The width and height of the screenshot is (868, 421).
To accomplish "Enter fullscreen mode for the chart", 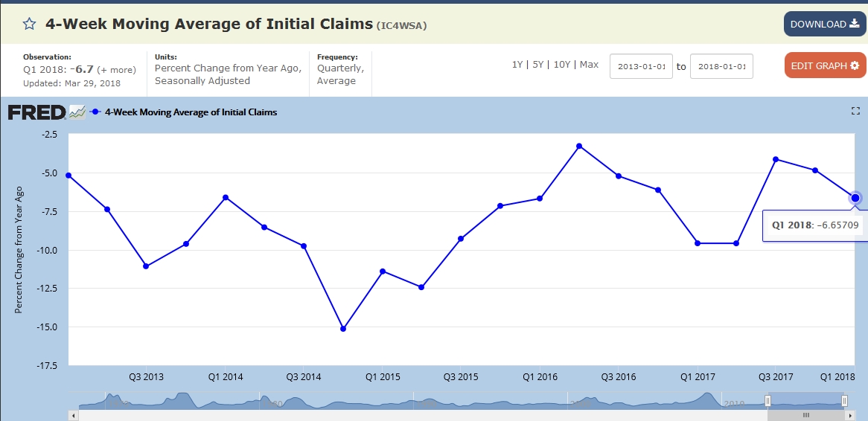I will point(855,111).
